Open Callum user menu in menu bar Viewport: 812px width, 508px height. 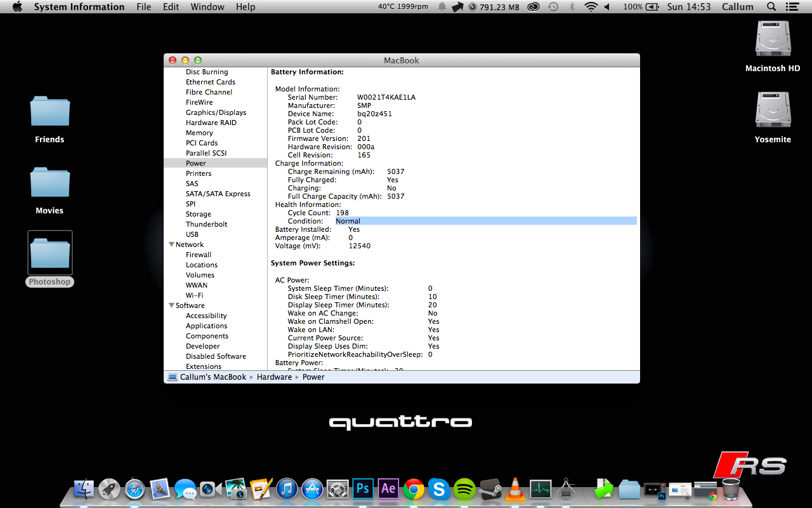pyautogui.click(x=738, y=7)
